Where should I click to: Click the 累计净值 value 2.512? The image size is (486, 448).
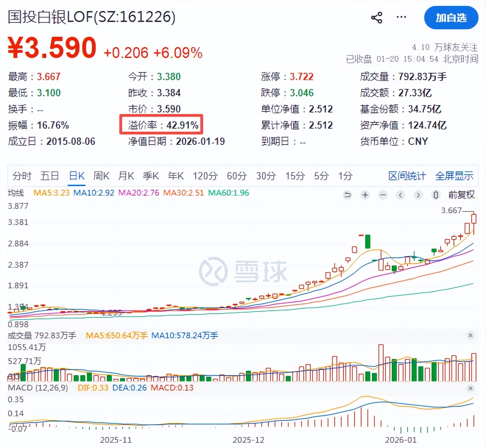(x=321, y=125)
